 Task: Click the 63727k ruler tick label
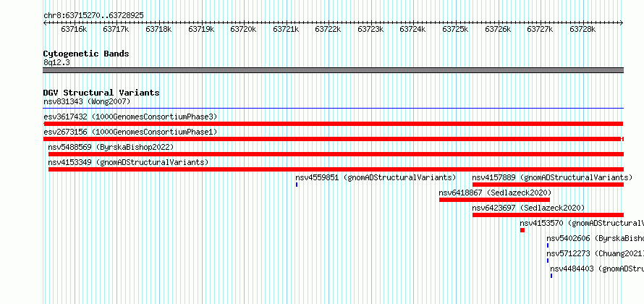pos(541,29)
